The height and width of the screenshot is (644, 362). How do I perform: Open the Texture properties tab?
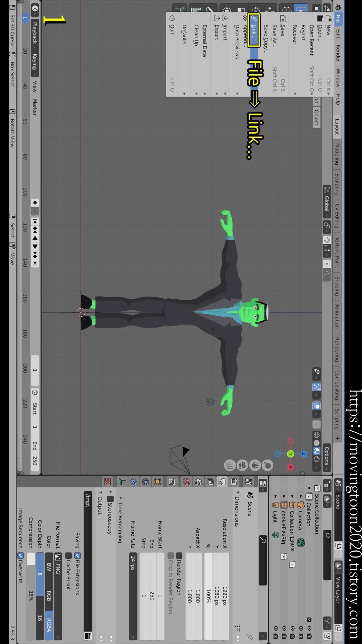coord(107,482)
